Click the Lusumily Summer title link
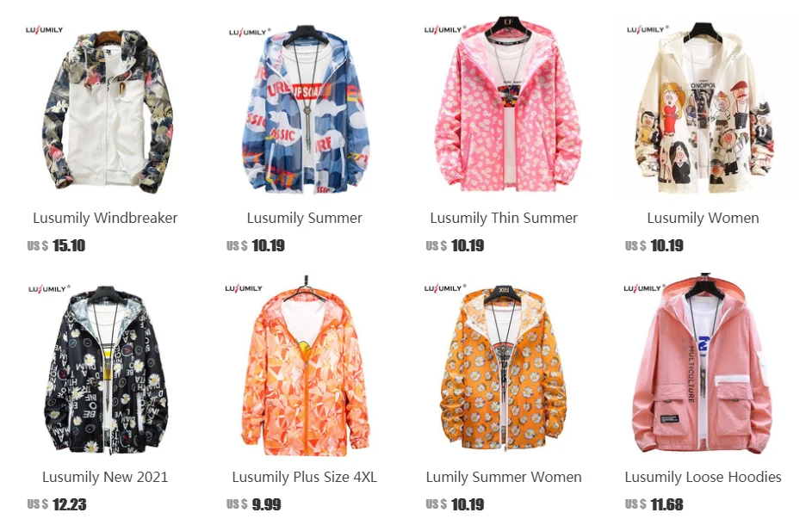Screen dimensions: 812x525 305,218
